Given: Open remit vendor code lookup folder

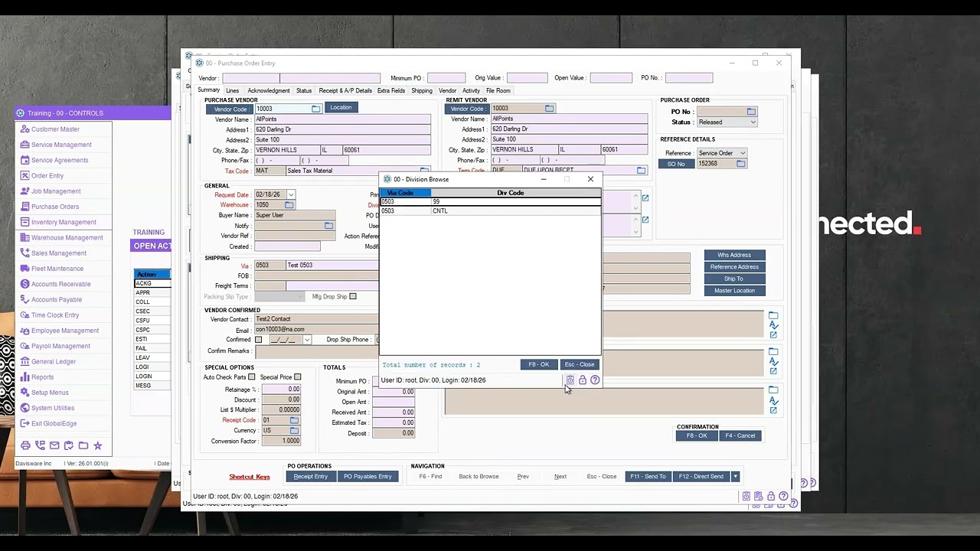Looking at the screenshot, I should point(549,109).
